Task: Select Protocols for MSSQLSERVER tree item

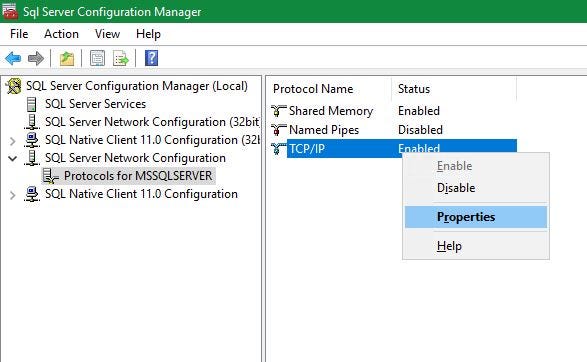Action: [138, 176]
